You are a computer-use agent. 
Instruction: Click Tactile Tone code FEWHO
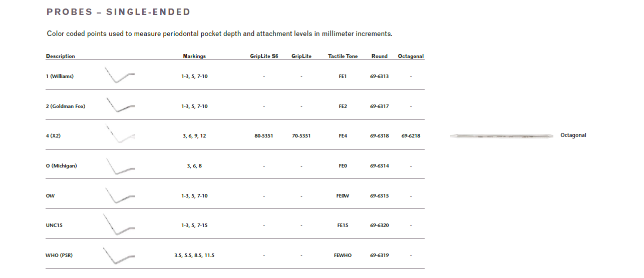343,255
